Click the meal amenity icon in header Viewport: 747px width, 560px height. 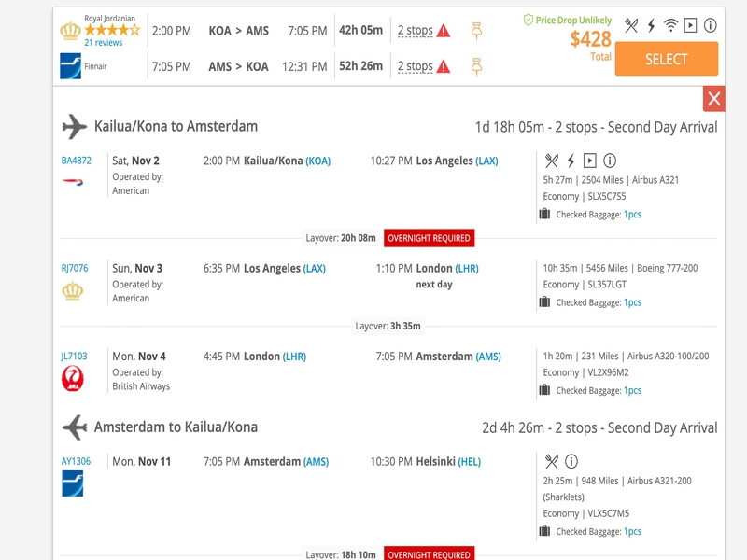click(x=631, y=25)
